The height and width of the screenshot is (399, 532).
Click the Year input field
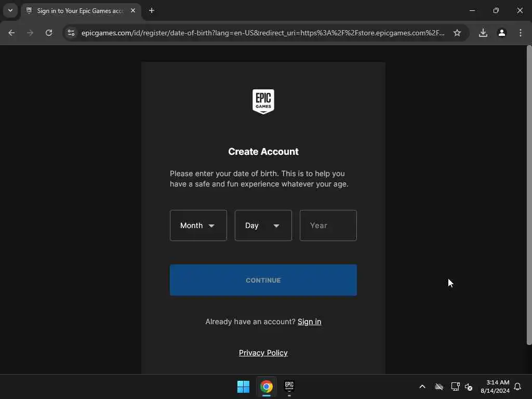[328, 225]
